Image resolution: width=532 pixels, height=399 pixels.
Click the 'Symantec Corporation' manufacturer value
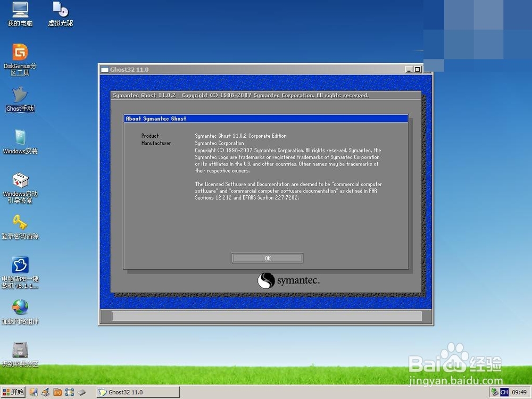(219, 143)
